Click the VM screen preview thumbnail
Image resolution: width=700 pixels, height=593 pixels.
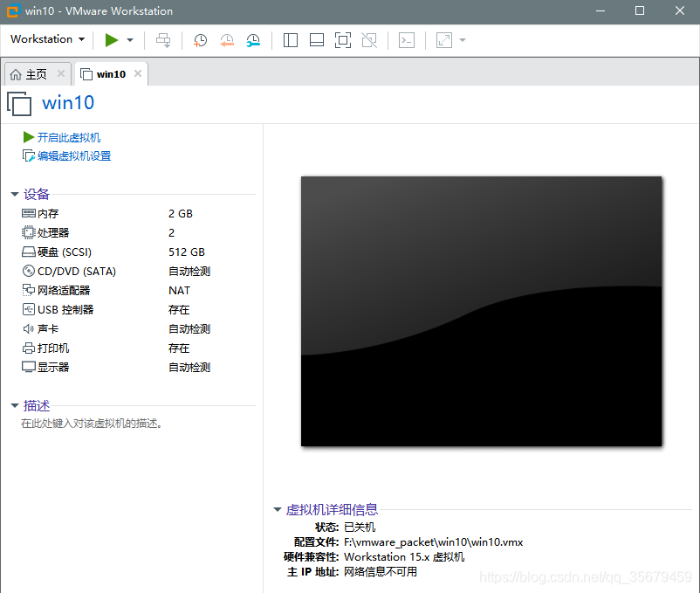pos(481,311)
